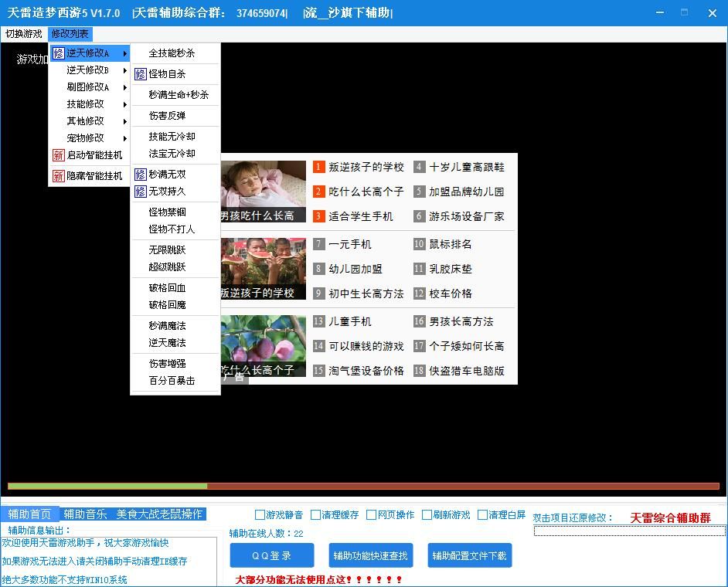Enable the 游戏静音 checkbox
This screenshot has height=587, width=728.
point(260,515)
